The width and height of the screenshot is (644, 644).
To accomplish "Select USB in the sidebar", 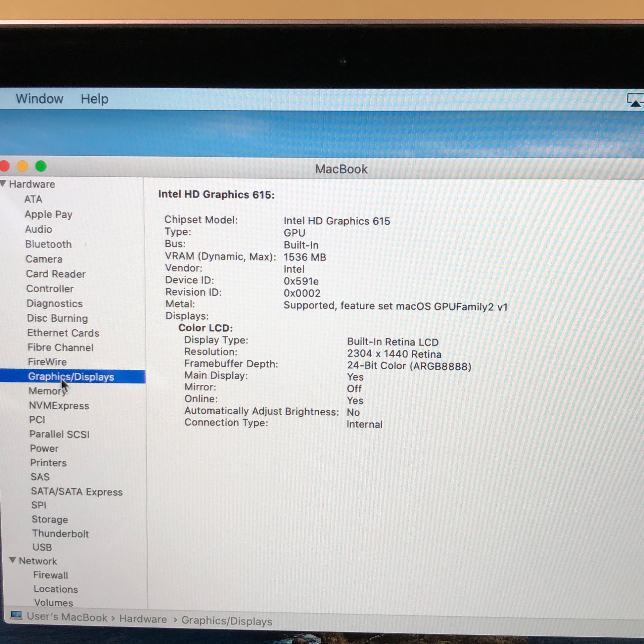I will point(42,547).
